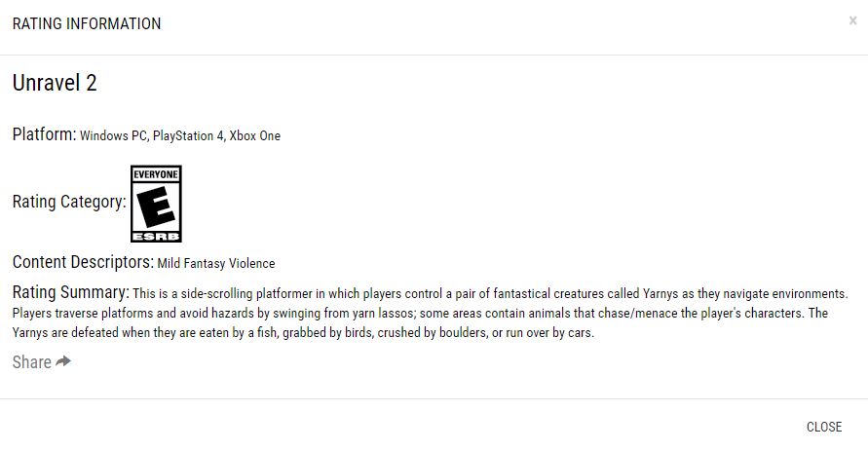Click the Platform label
Image resolution: width=868 pixels, height=451 pixels.
(x=44, y=134)
